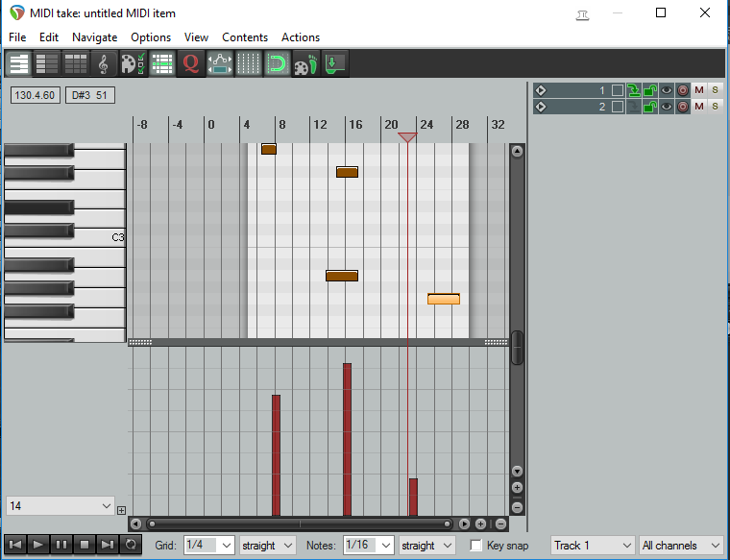Open the Actions menu
The height and width of the screenshot is (560, 730).
coord(301,37)
